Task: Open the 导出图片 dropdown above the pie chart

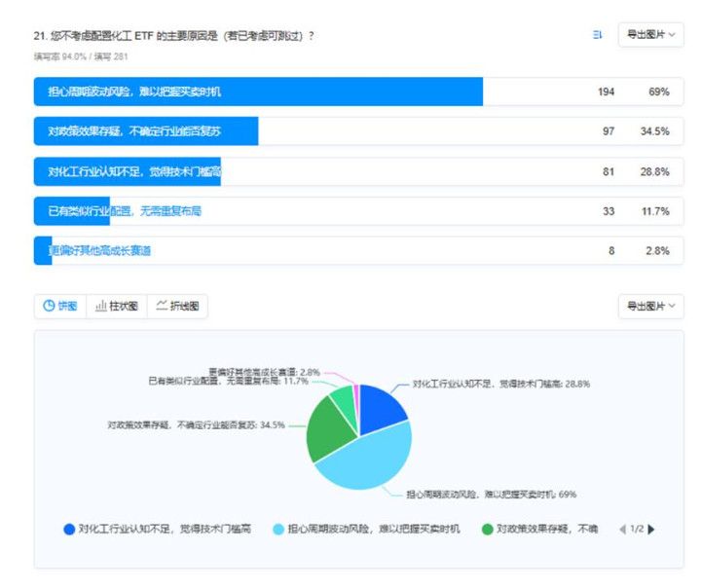Action: tap(651, 307)
